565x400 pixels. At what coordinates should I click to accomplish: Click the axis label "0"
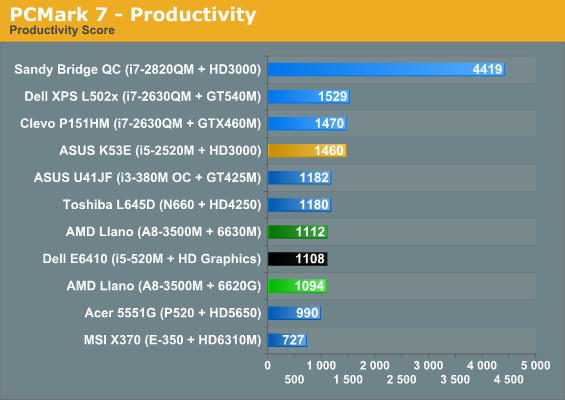click(x=267, y=365)
